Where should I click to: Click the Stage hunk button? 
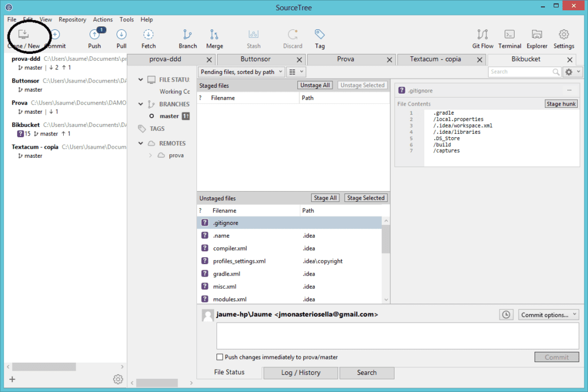pyautogui.click(x=561, y=104)
